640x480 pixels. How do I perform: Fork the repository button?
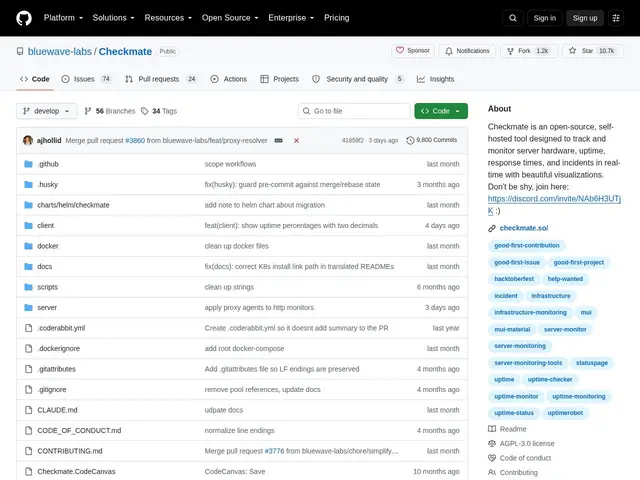pos(529,51)
